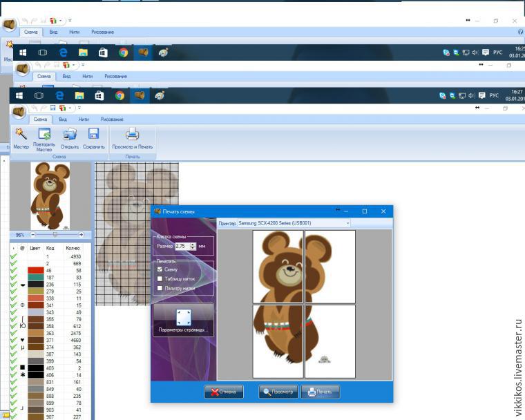Click the quantity 4930 cell for code 1

pos(76,256)
